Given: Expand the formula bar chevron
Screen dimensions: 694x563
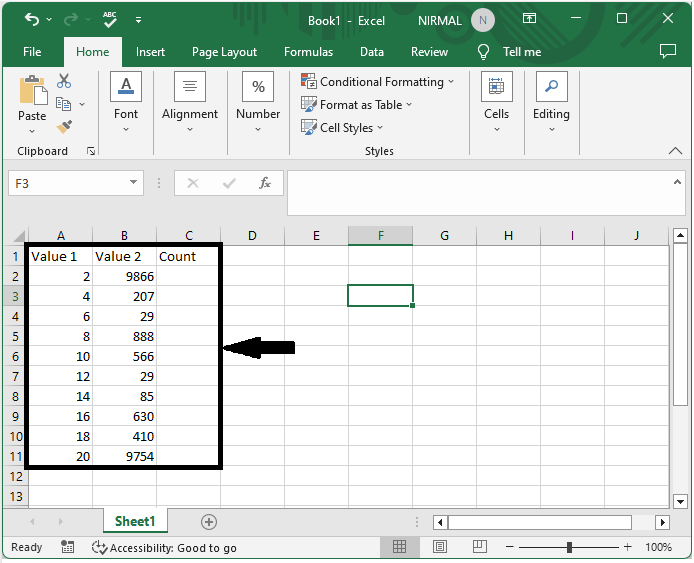Looking at the screenshot, I should pyautogui.click(x=677, y=182).
